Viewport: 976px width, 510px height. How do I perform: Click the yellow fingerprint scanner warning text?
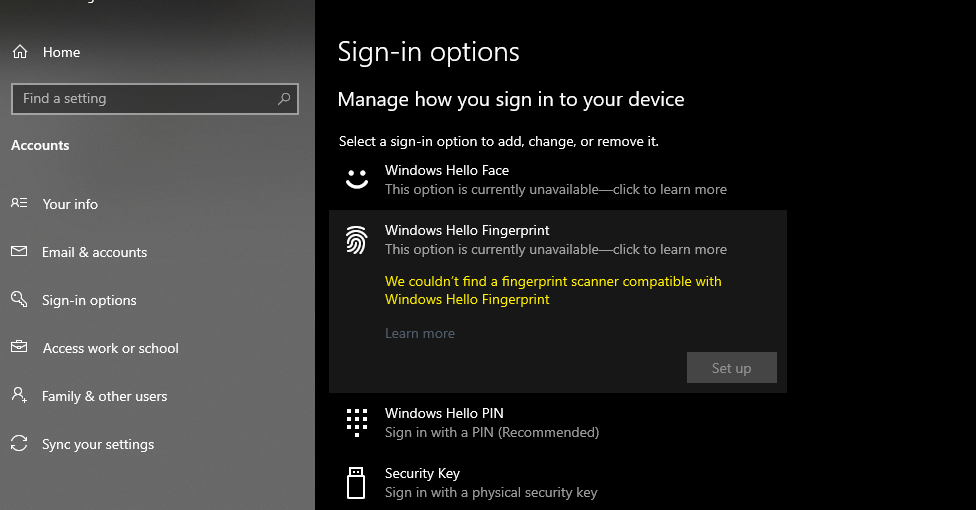click(x=553, y=290)
